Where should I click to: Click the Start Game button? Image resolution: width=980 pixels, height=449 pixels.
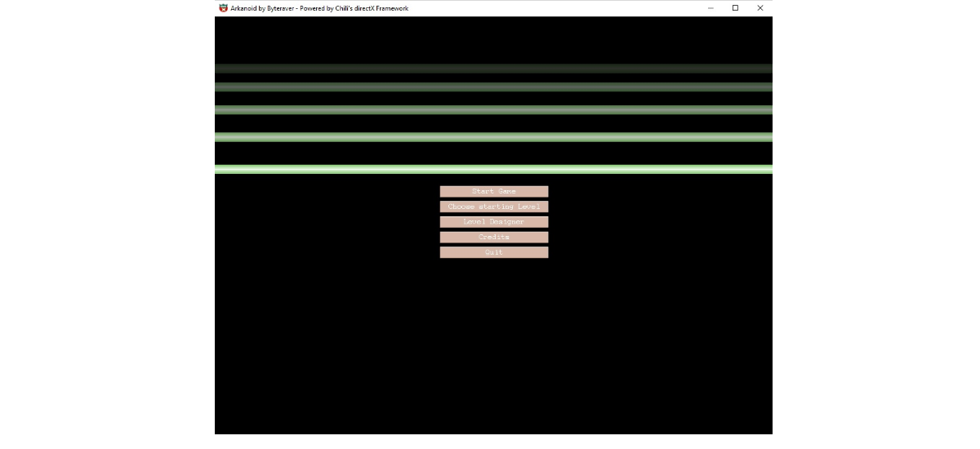[x=494, y=191]
